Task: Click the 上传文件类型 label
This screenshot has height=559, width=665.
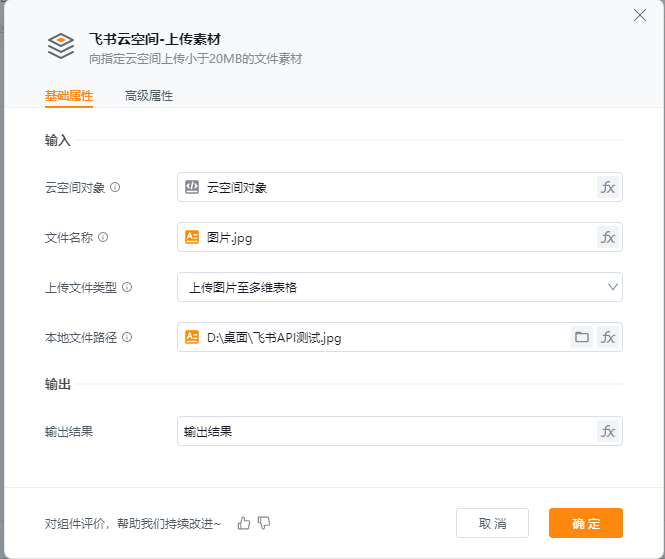Action: 81,288
